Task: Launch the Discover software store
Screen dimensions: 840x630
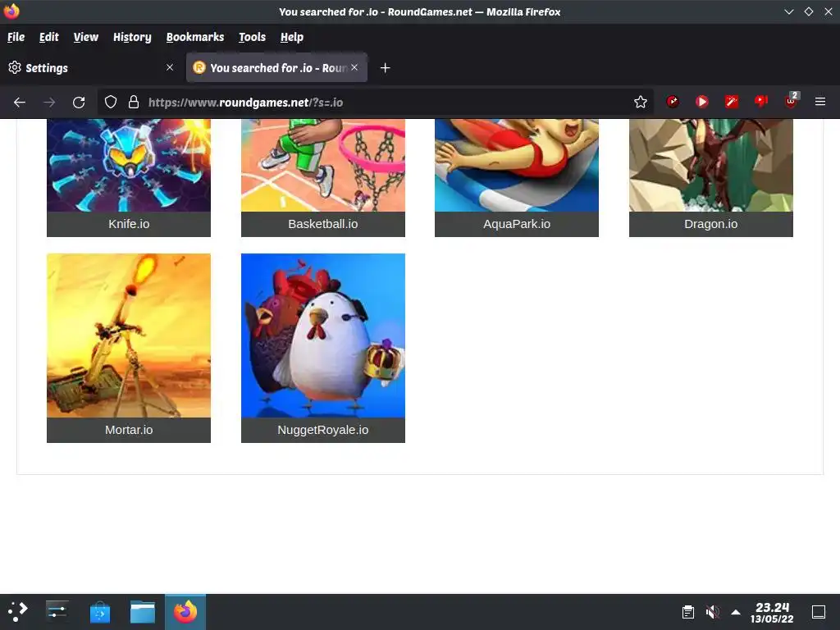Action: [x=99, y=612]
